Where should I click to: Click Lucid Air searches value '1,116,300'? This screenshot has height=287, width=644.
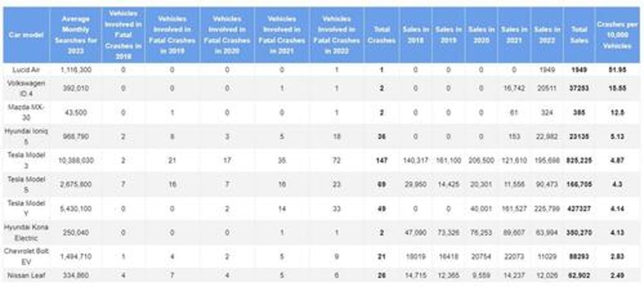76,70
